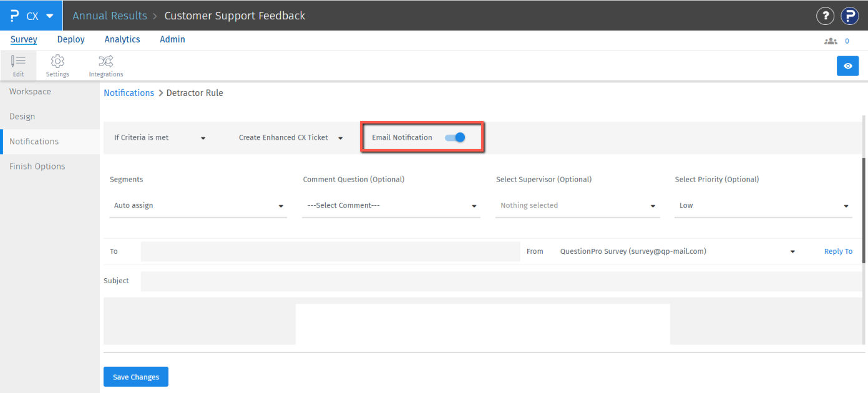The image size is (868, 393).
Task: Click the Reply To link
Action: 838,251
